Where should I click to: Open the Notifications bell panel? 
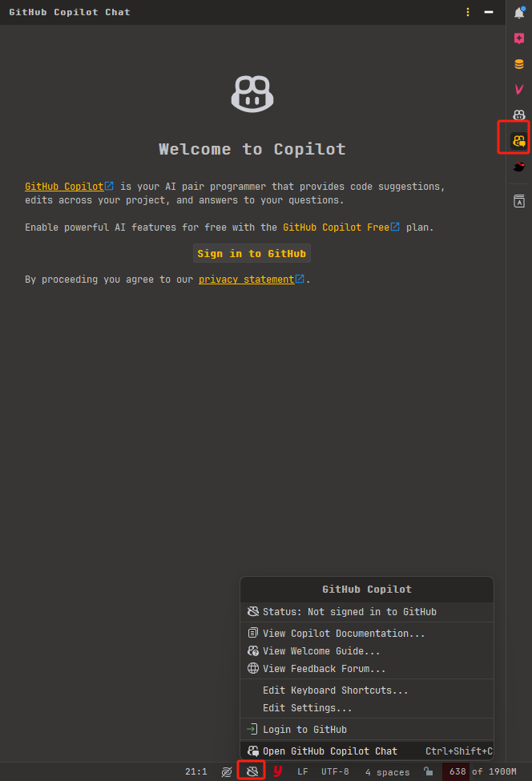tap(519, 13)
